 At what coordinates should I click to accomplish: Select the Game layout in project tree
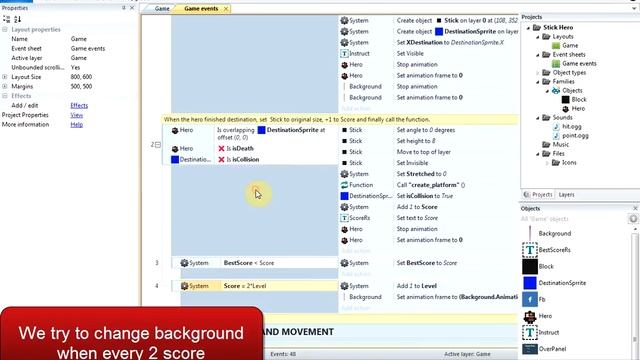point(569,46)
